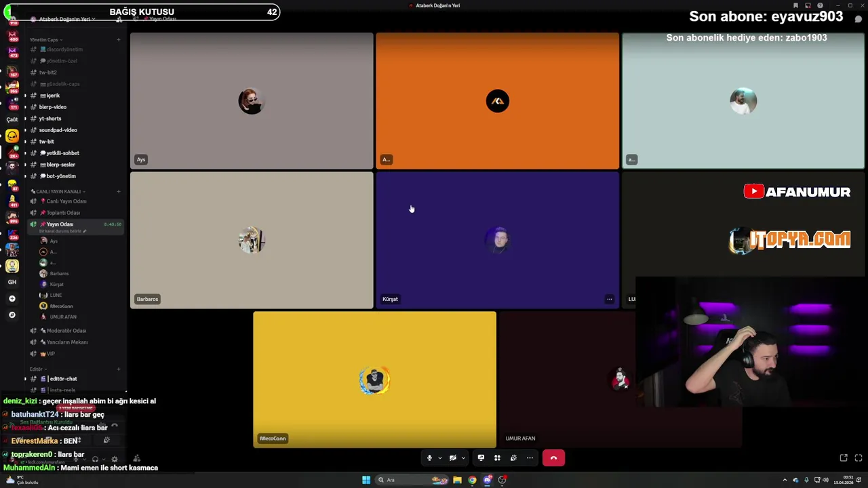Open camera options dropdown arrow

tap(463, 458)
